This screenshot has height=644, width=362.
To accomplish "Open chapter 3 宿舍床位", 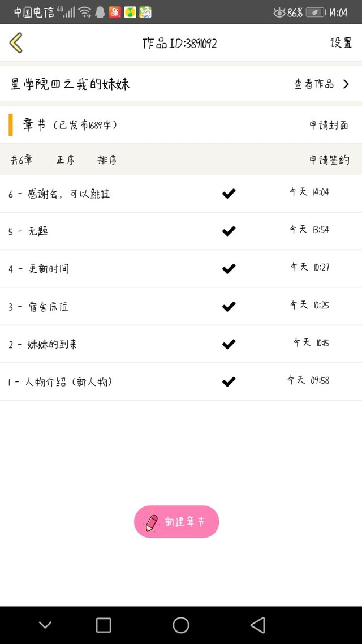I will click(x=181, y=306).
